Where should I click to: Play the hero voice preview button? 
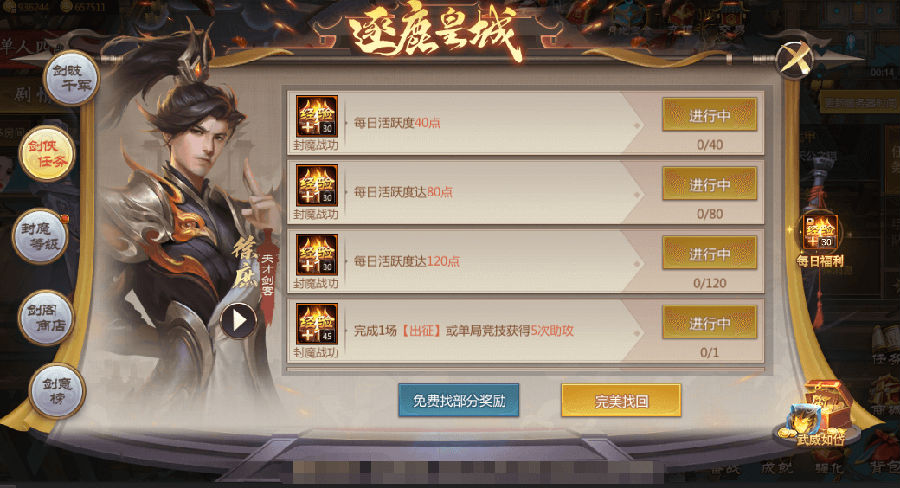click(238, 320)
